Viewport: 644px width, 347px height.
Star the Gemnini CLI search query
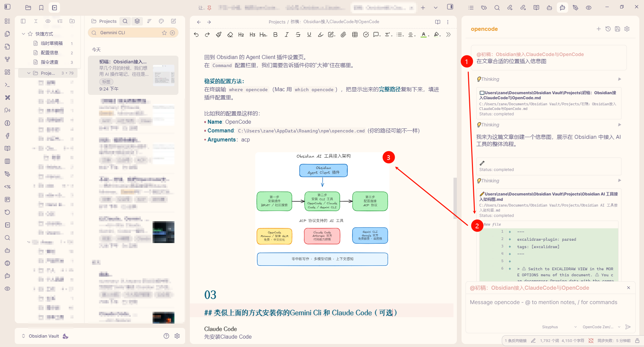pyautogui.click(x=164, y=33)
